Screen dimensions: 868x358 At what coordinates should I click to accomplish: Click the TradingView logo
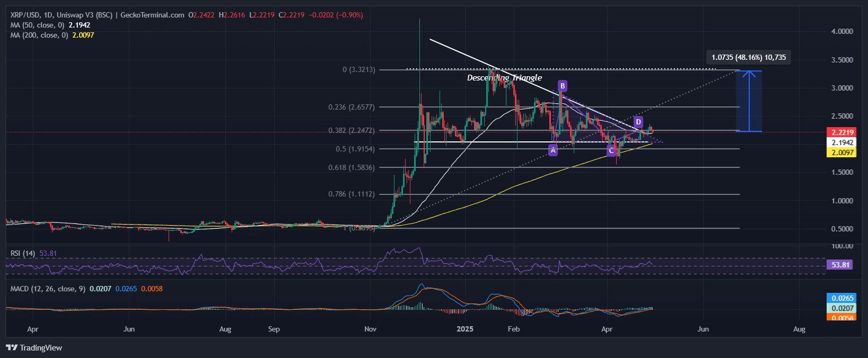pyautogui.click(x=34, y=348)
